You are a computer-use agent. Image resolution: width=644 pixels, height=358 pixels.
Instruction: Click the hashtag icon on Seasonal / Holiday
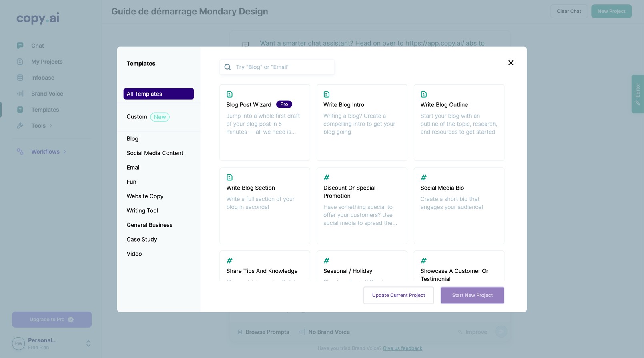327,261
